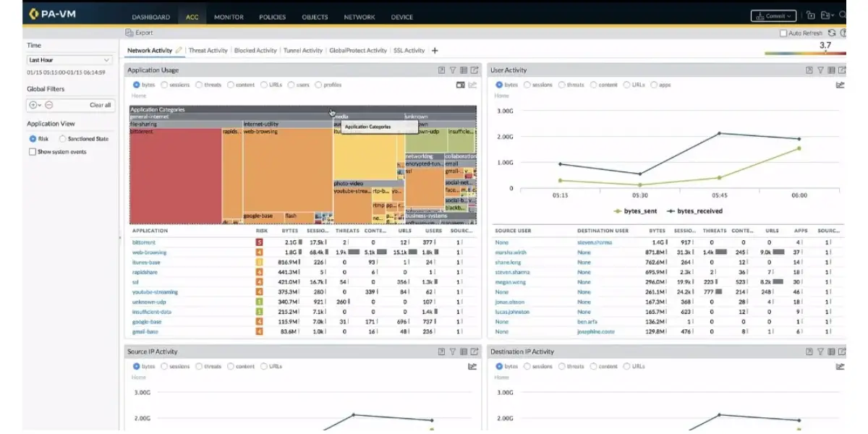868x434 pixels.
Task: Click the bytes_sent legend entry
Action: click(636, 211)
